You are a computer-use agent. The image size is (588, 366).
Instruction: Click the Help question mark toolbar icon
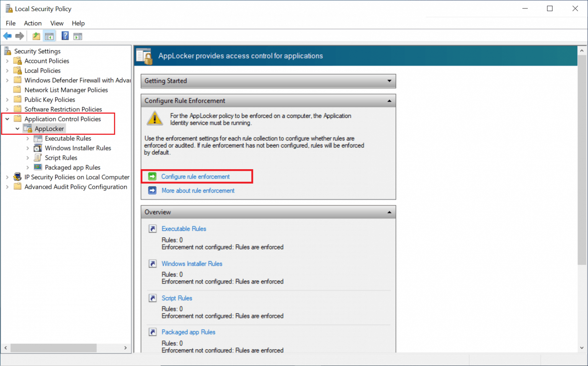pos(65,36)
